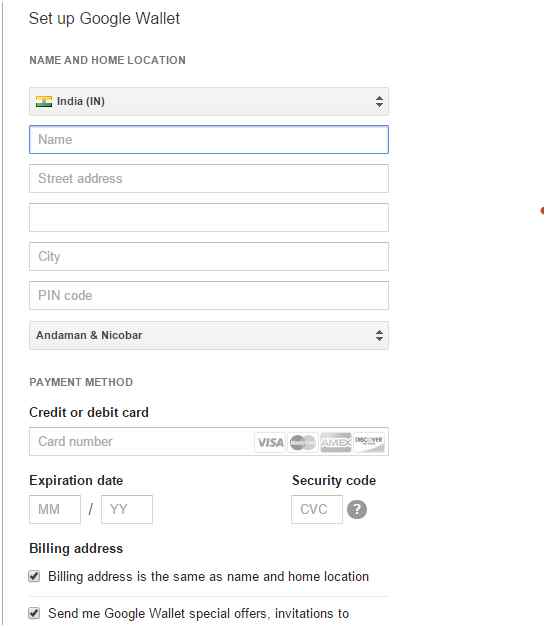Click the CVC security code field
This screenshot has width=546, height=627.
317,509
